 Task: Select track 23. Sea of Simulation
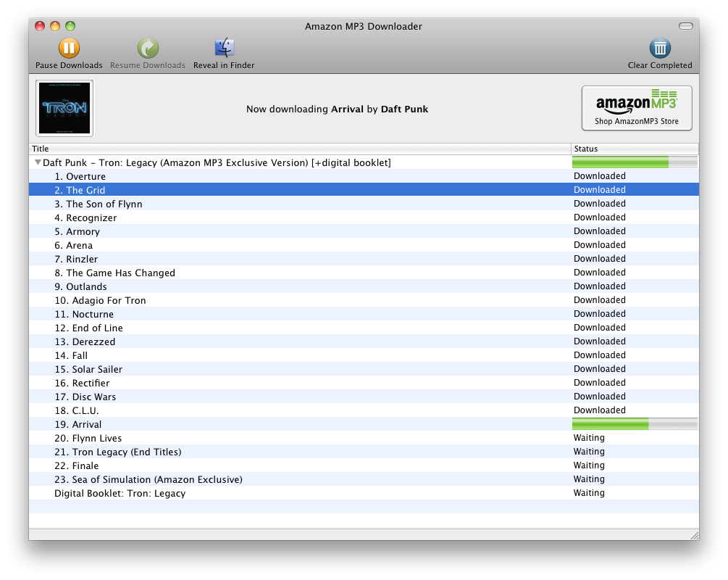[x=364, y=479]
